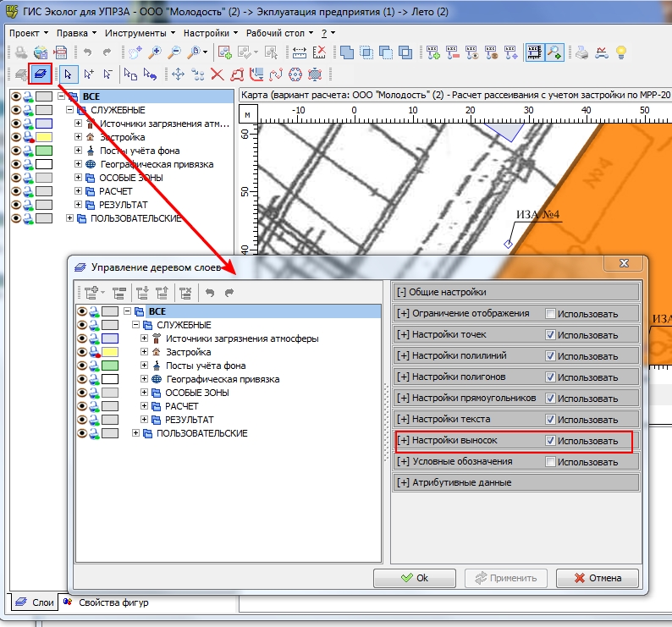The width and height of the screenshot is (672, 627).
Task: Toggle 'Ограничение отображения' Использовать checkbox
Action: [x=550, y=314]
